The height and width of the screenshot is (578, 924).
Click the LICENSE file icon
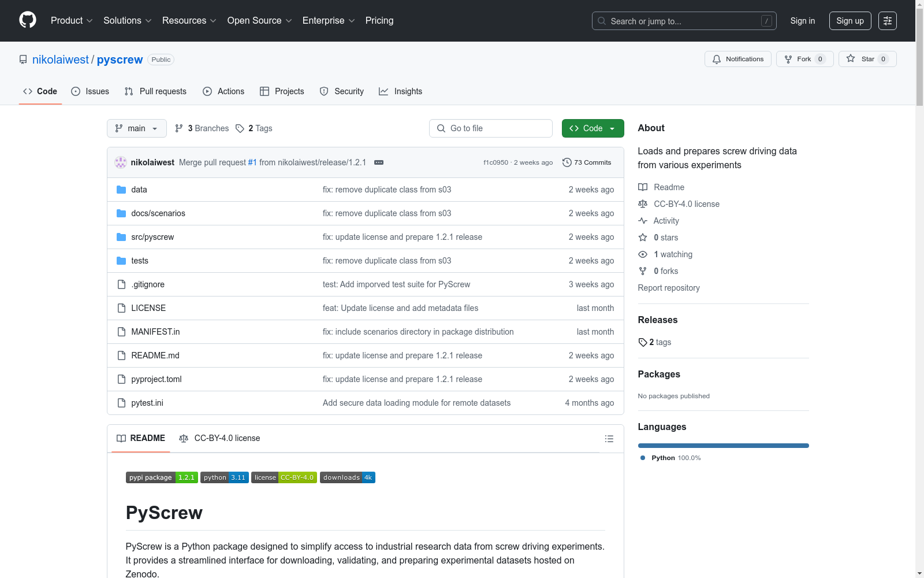[121, 308]
